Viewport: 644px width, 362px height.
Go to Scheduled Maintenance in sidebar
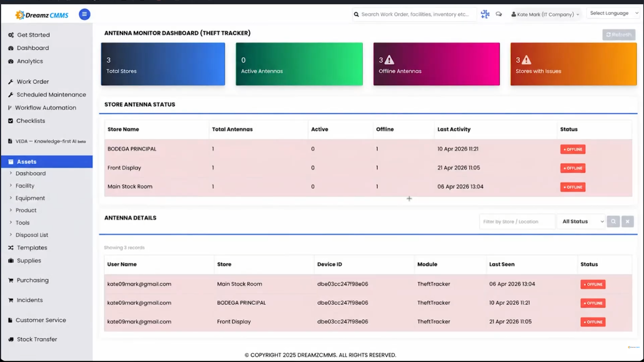click(51, 95)
